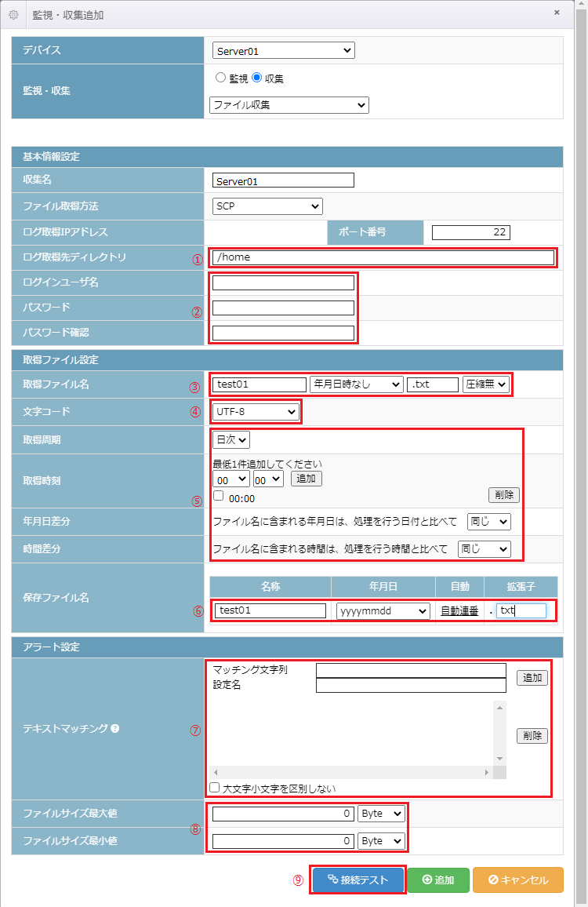588x907 pixels.
Task: Open the ファイルサイズ最大値 Byte unit dropdown
Action: tap(381, 814)
